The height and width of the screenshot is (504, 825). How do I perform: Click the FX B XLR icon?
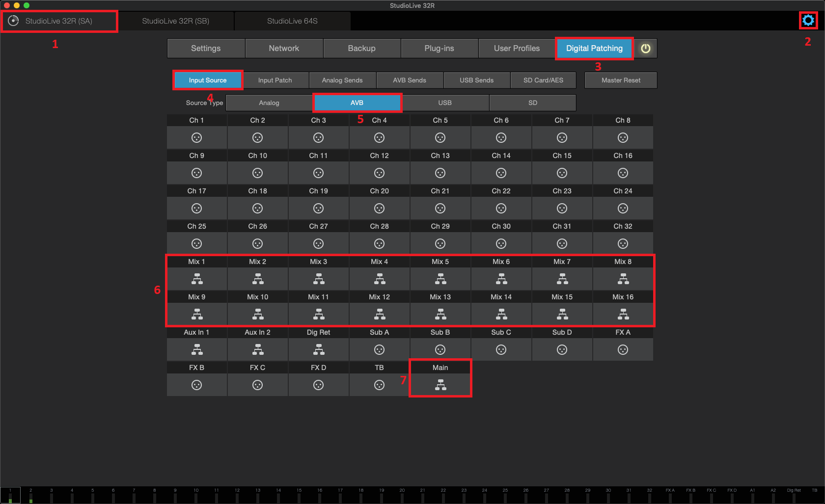pyautogui.click(x=196, y=385)
